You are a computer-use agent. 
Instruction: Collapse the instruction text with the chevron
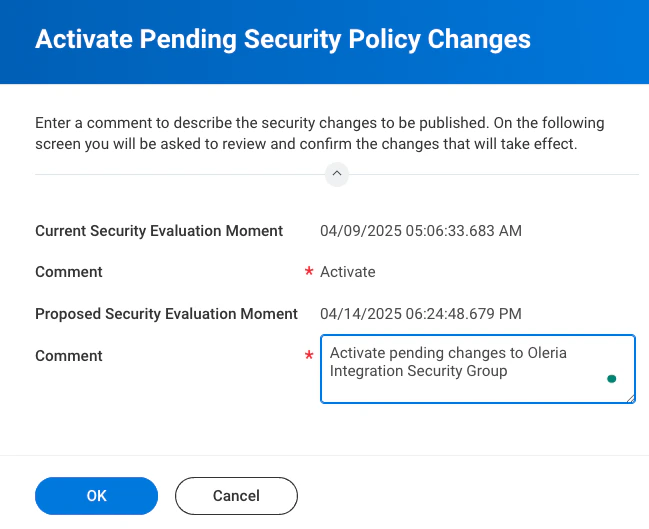pyautogui.click(x=337, y=174)
